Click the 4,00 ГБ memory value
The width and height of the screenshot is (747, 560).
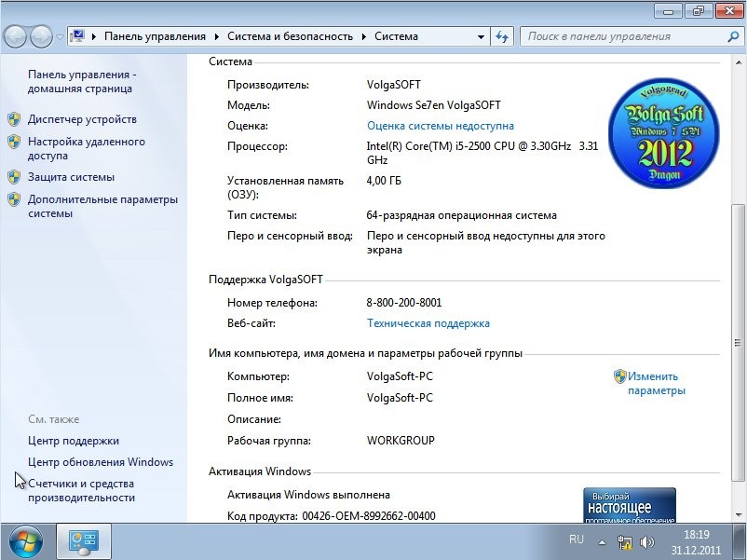click(384, 181)
